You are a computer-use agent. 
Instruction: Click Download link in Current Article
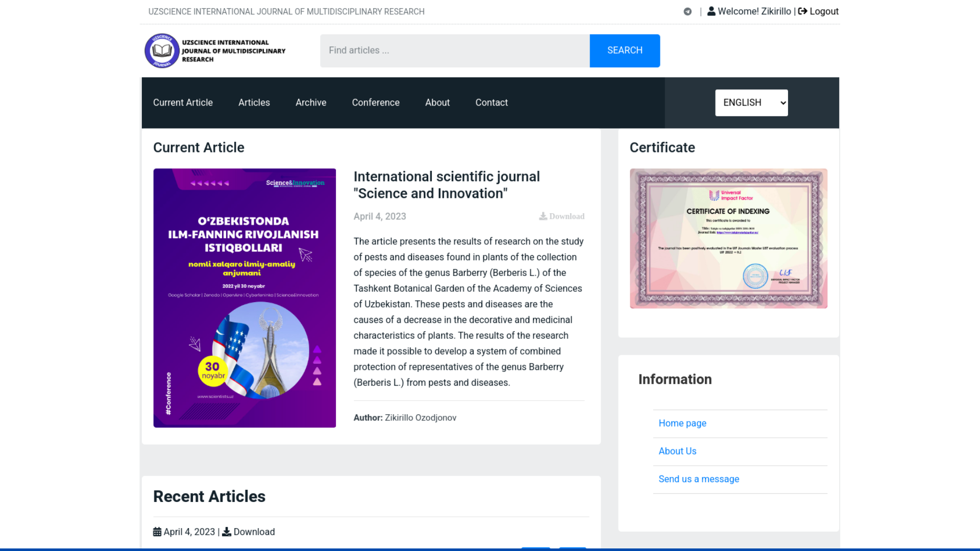[x=562, y=216]
